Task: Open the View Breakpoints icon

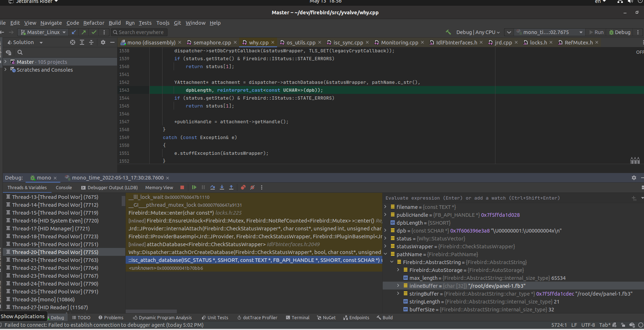Action: 243,187
